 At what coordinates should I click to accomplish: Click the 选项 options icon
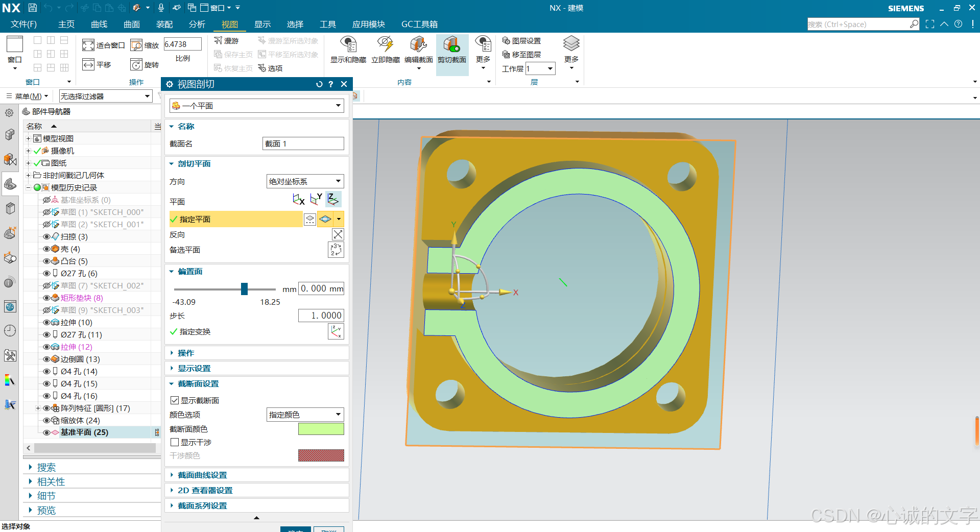click(x=262, y=68)
